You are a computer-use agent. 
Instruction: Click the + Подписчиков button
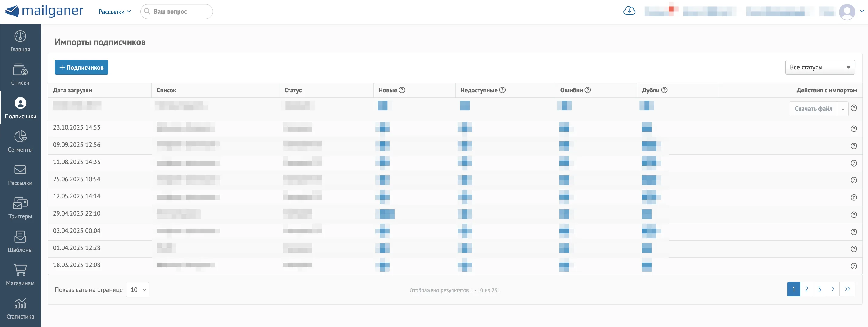81,67
